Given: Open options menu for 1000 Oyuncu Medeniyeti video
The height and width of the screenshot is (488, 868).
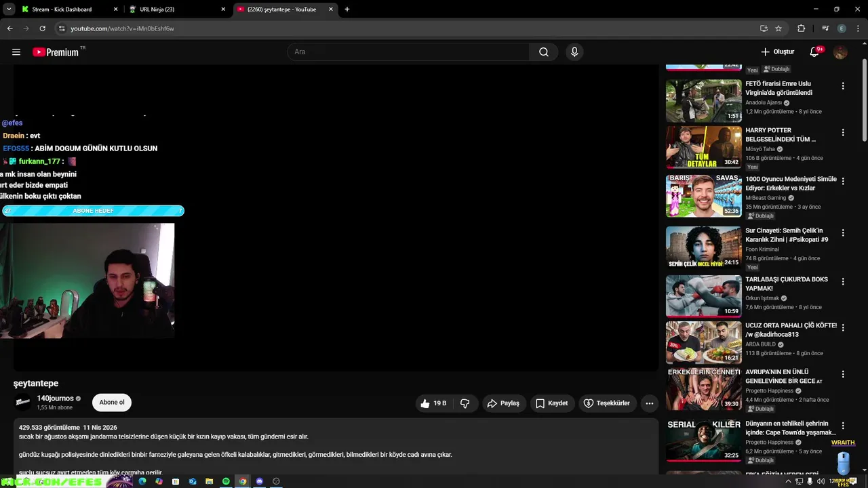Looking at the screenshot, I should point(843,181).
